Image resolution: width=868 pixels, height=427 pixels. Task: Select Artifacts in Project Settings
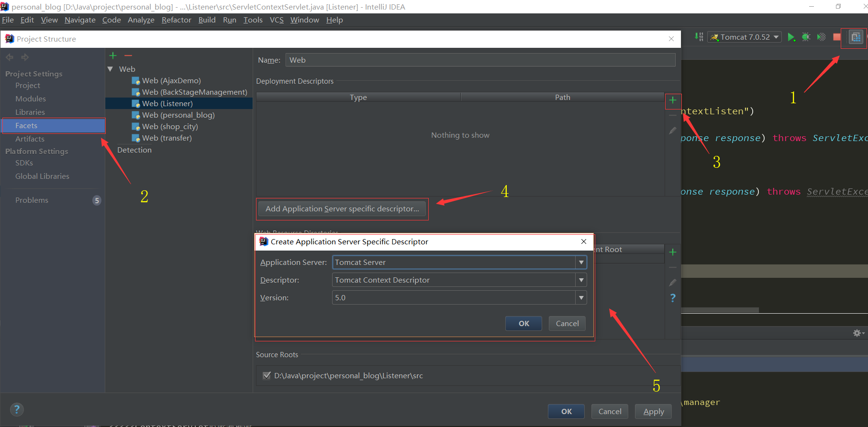[x=30, y=139]
